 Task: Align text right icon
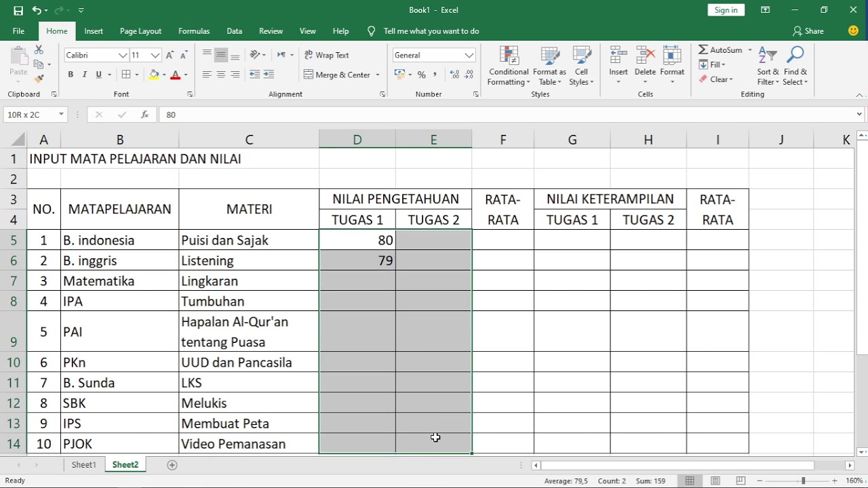coord(235,75)
